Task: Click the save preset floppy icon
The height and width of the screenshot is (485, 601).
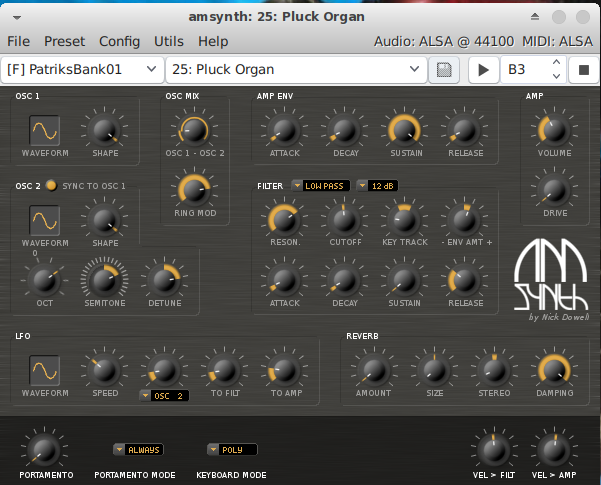Action: 445,70
